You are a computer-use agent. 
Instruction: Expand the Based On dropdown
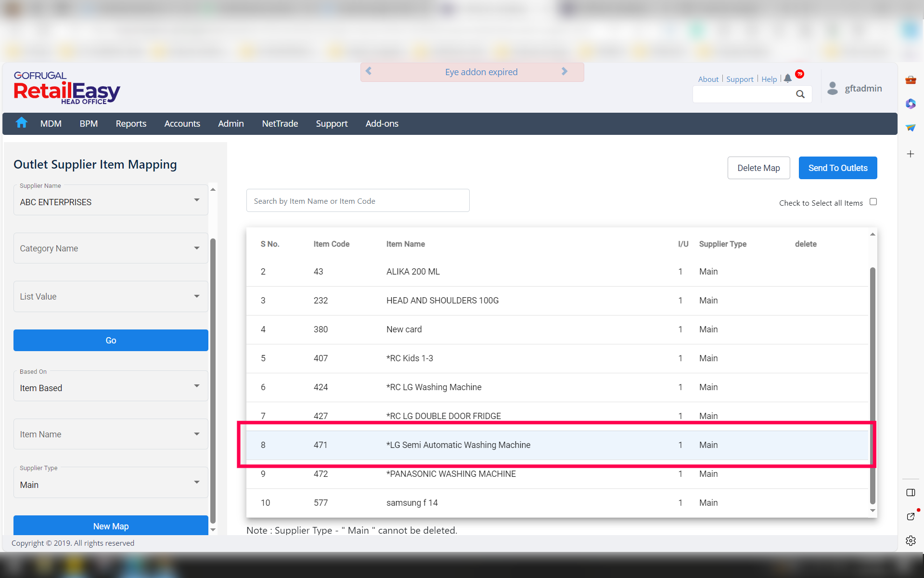[196, 386]
